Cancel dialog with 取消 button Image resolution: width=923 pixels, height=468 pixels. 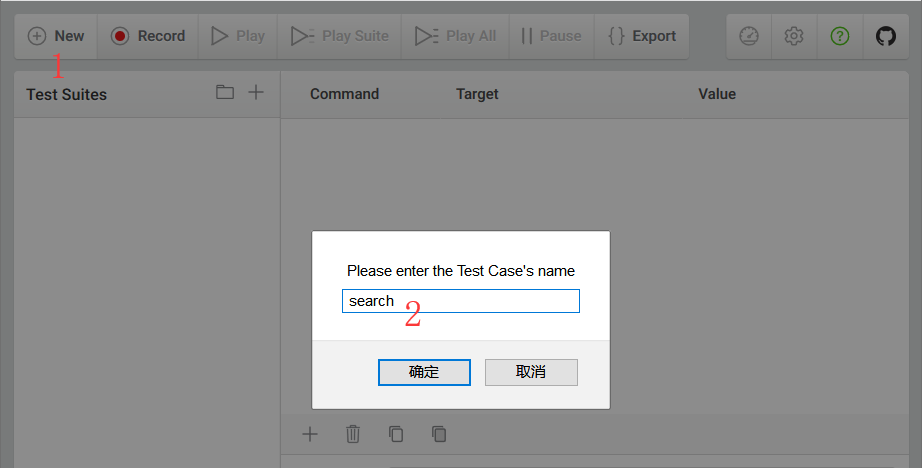coord(532,372)
